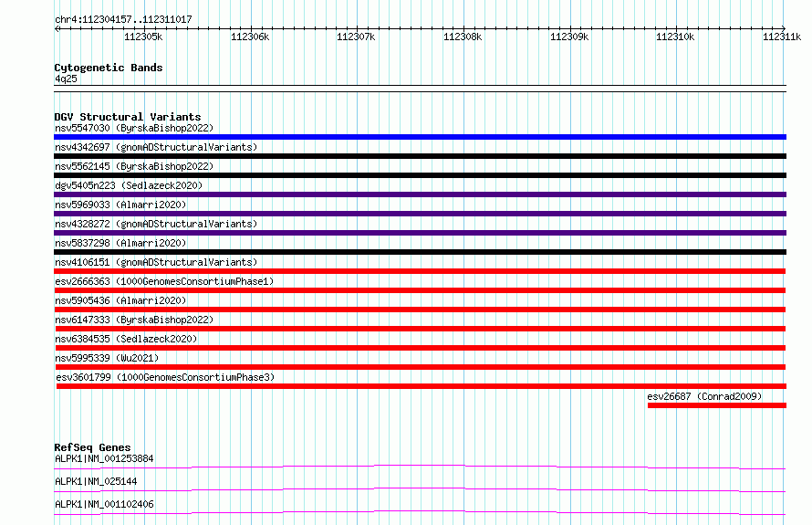Click nsv5837298 (Almarri2020) variant label
Image resolution: width=812 pixels, height=525 pixels.
[120, 243]
